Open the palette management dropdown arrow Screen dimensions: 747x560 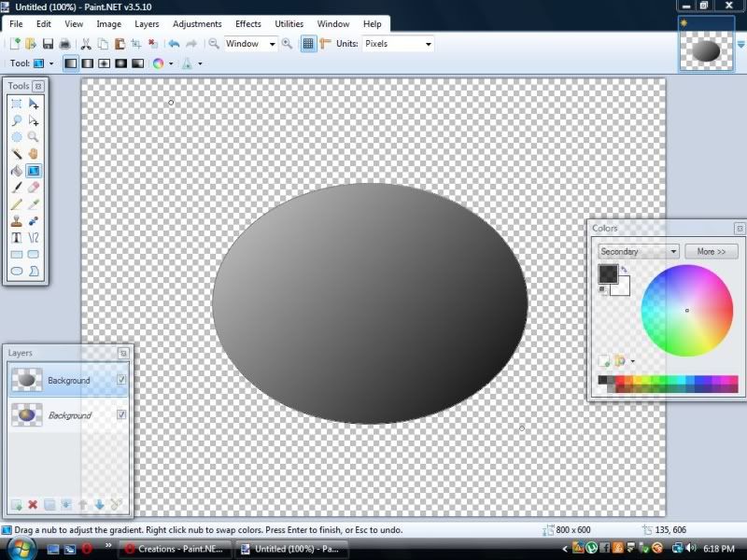[633, 361]
